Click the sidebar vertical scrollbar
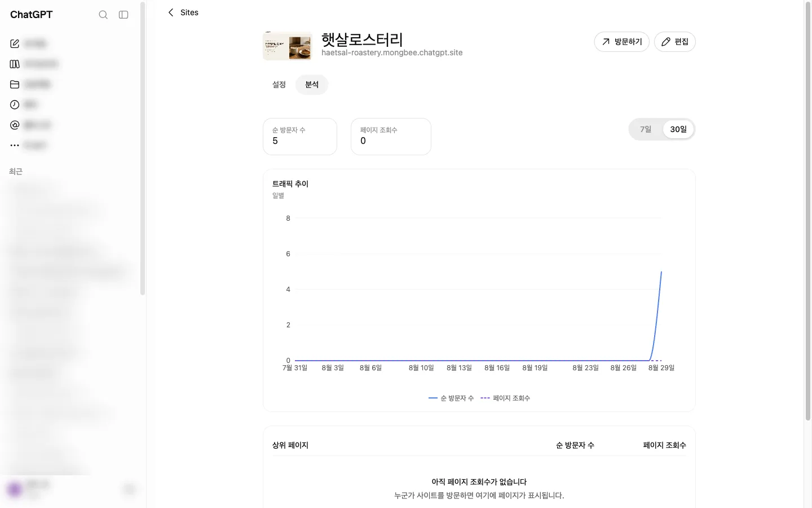Viewport: 812px width, 508px height. point(143,148)
